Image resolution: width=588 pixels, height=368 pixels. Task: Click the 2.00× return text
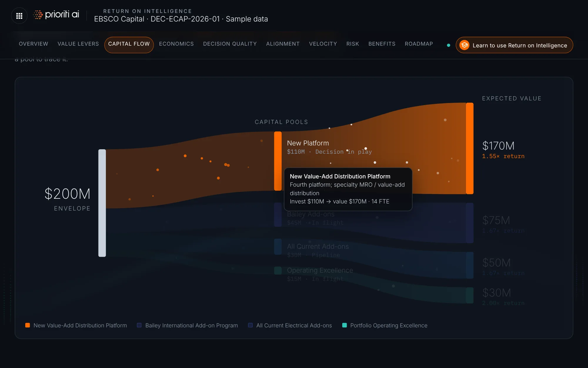[503, 303]
